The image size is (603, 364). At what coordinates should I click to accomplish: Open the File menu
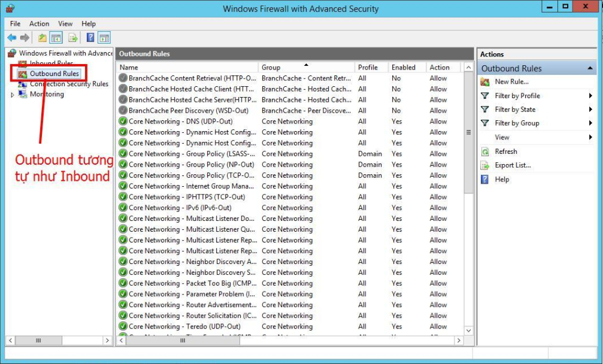16,24
